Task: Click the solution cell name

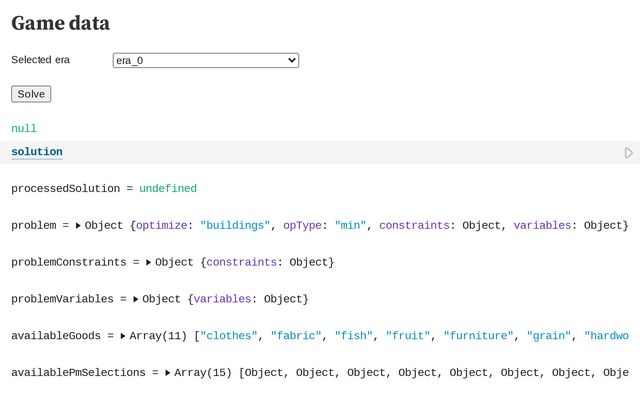Action: [x=37, y=152]
